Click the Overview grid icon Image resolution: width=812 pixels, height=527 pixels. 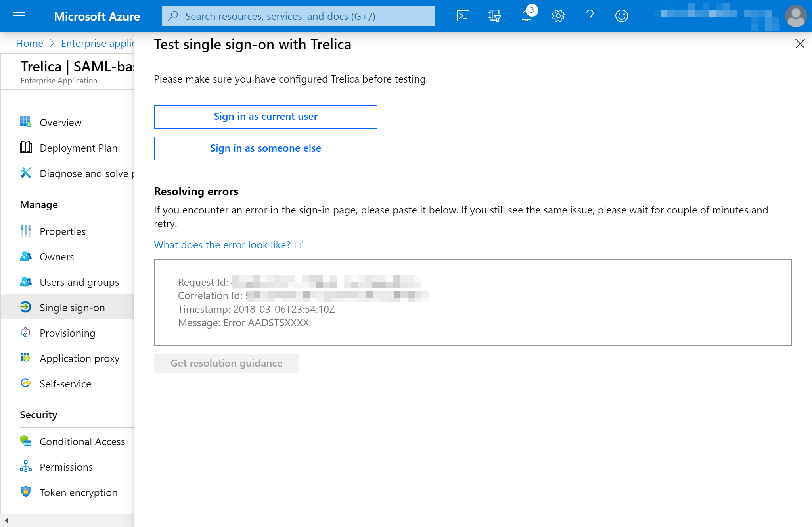tap(26, 122)
